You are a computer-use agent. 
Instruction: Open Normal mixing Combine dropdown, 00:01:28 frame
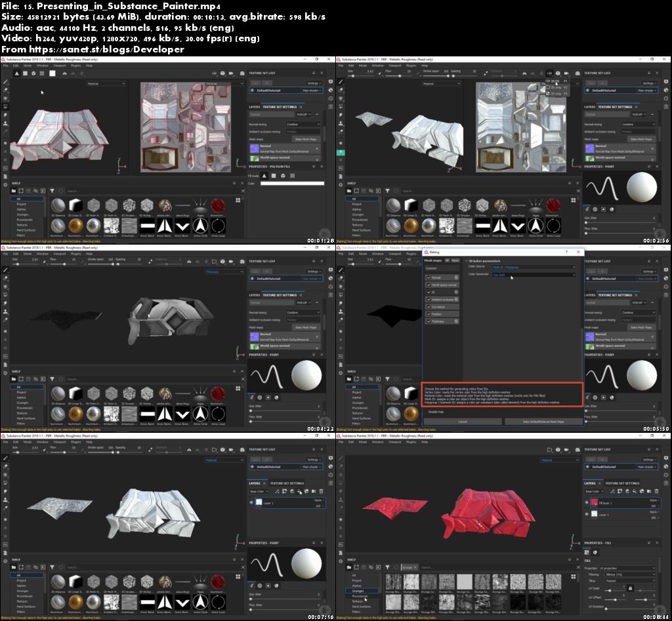303,124
